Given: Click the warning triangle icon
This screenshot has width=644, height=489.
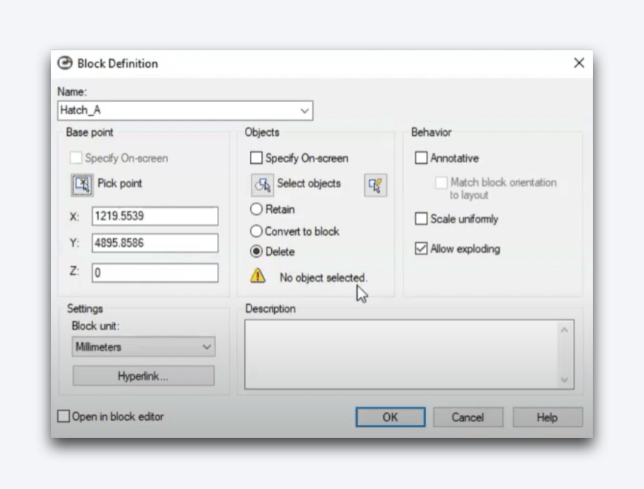Looking at the screenshot, I should (x=257, y=277).
